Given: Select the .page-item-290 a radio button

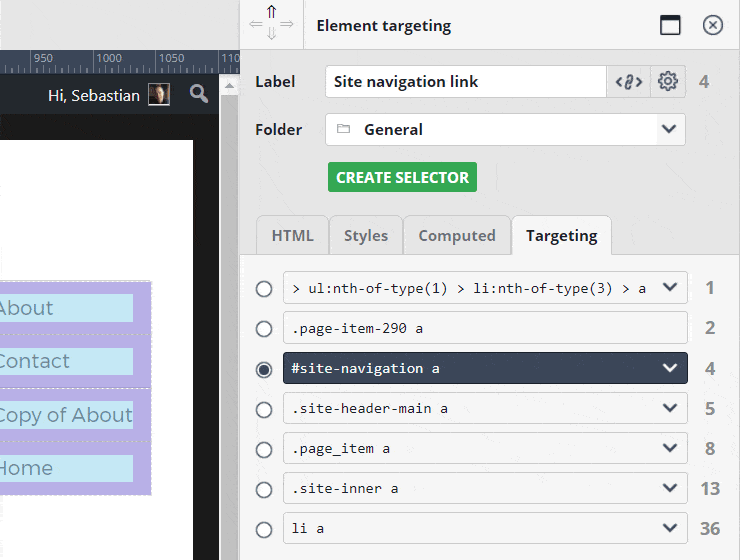Looking at the screenshot, I should [264, 328].
